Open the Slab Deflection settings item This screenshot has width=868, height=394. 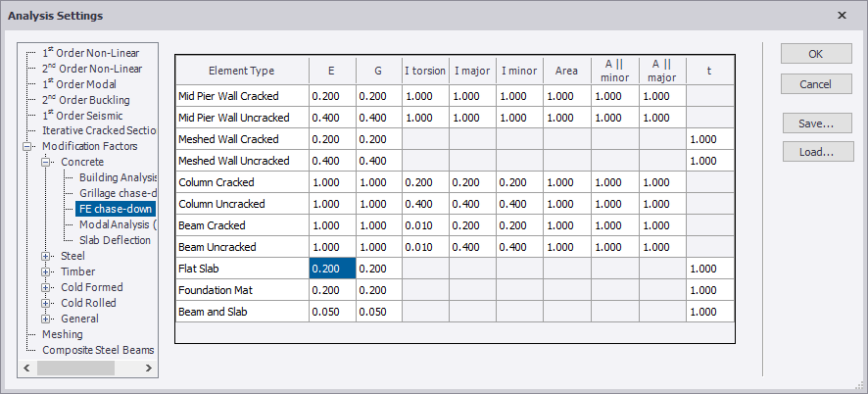pyautogui.click(x=115, y=240)
